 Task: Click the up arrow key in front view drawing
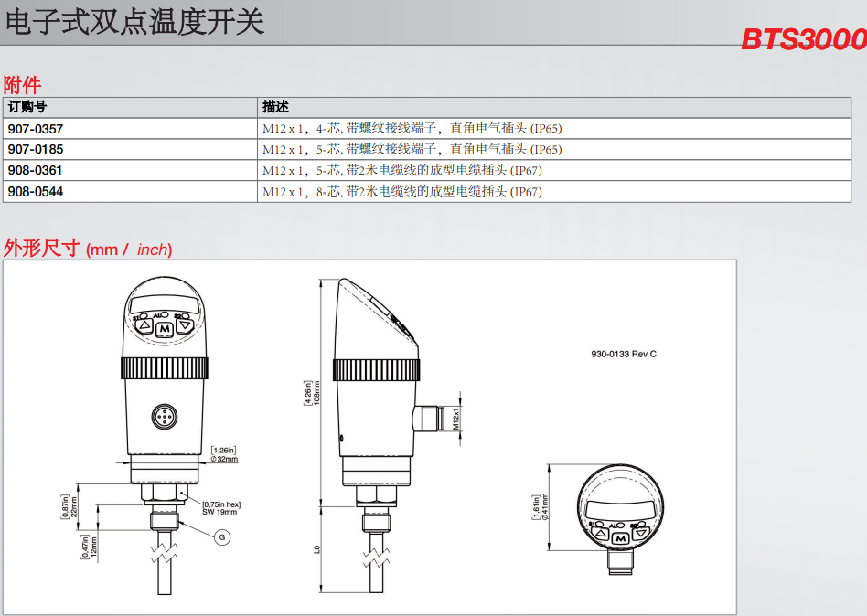pos(145,325)
